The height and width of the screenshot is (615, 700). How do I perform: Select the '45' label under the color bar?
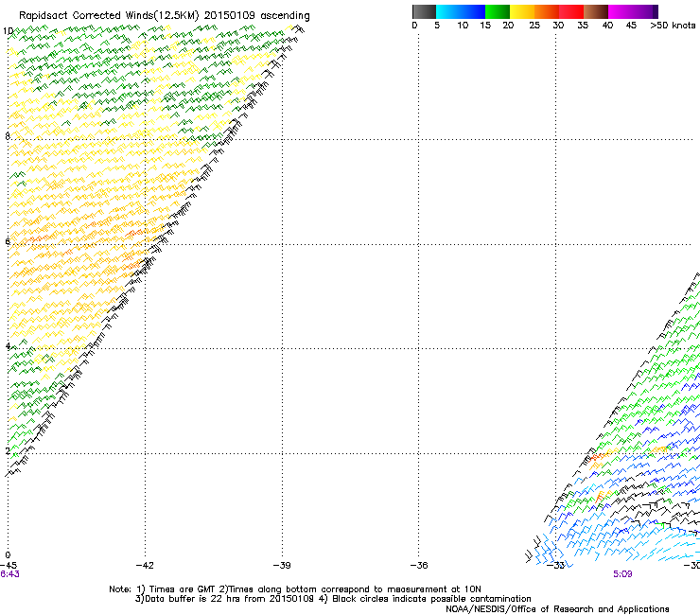[631, 26]
